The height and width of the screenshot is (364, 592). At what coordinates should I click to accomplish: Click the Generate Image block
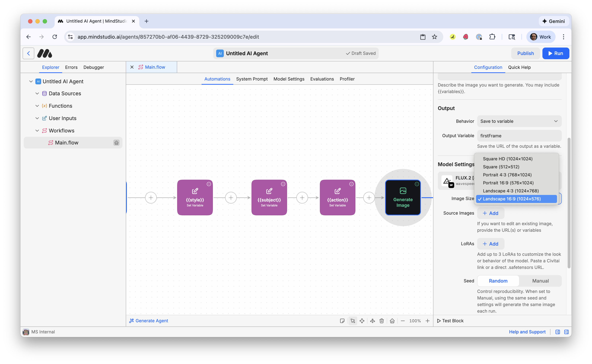[403, 197]
